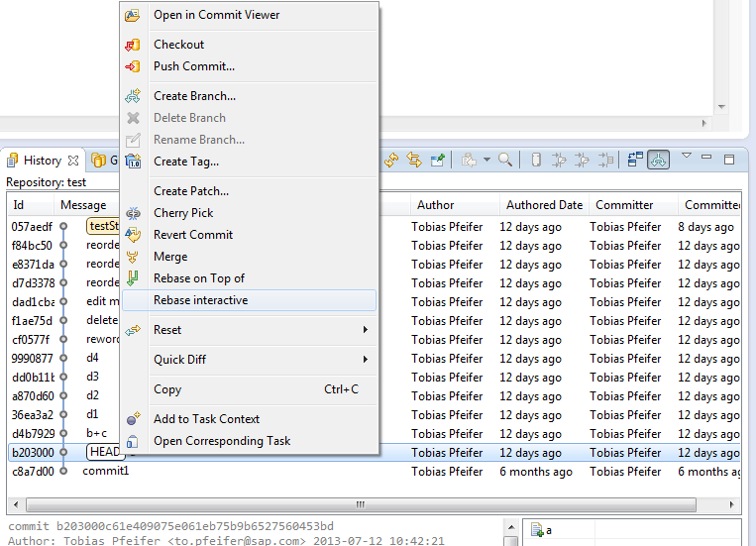The width and height of the screenshot is (756, 546).
Task: Toggle the Show All Branches button
Action: coord(658,160)
